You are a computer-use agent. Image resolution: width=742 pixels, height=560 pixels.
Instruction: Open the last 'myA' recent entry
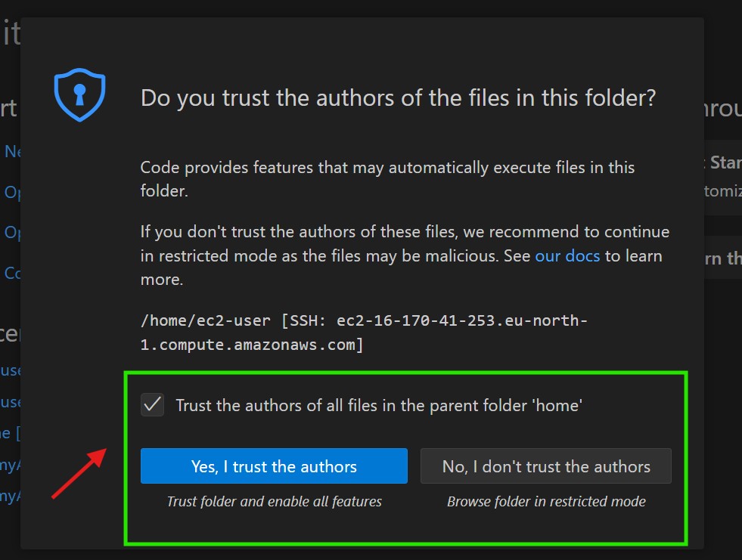click(10, 496)
